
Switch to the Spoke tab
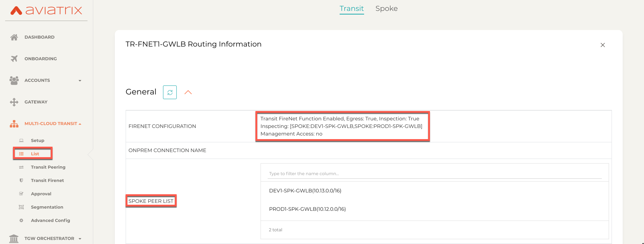[x=386, y=9]
